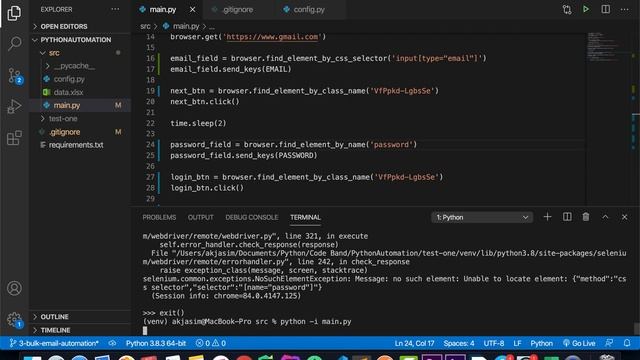Viewport: 640px width, 360px height.
Task: Switch to the PROBLEMS tab
Action: [x=159, y=217]
